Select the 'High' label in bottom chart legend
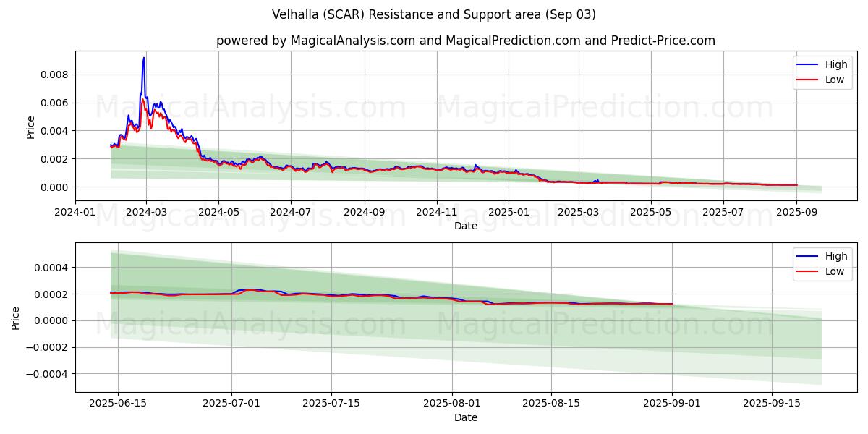 [836, 256]
